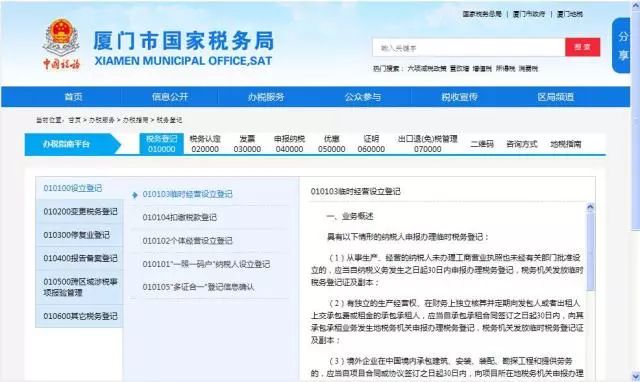Image resolution: width=640 pixels, height=382 pixels.
Task: Click the 搜索 red search button
Action: [582, 47]
